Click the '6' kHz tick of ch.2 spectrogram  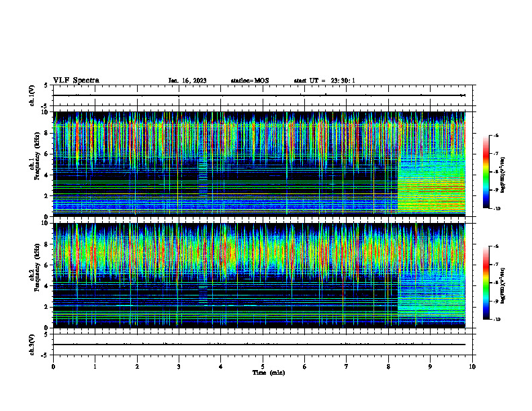click(47, 265)
